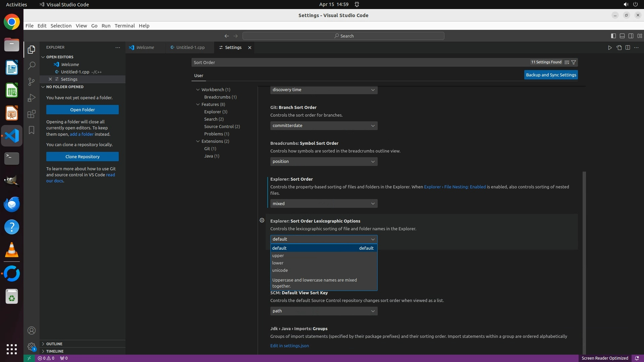Toggle the bottom panel layout icon

tap(622, 36)
